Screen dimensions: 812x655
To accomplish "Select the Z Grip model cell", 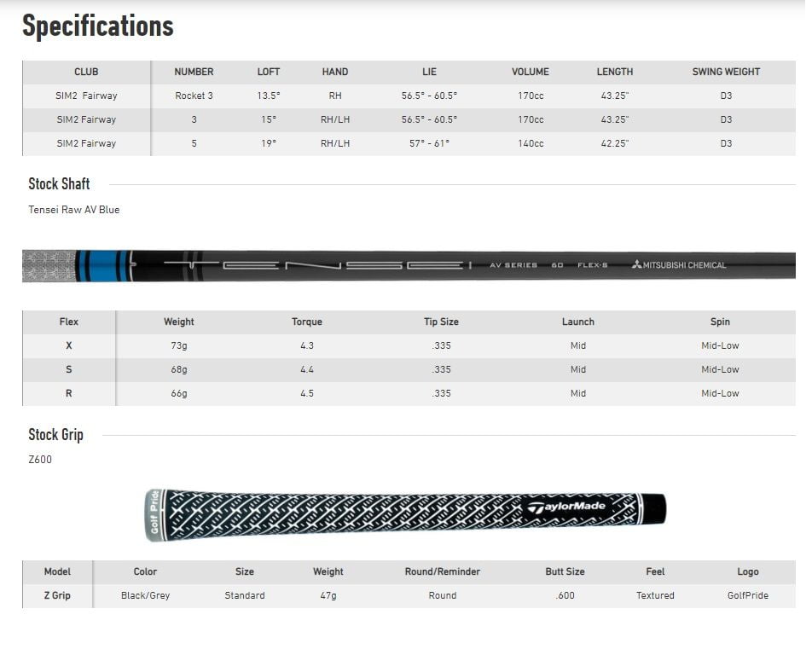I will pyautogui.click(x=57, y=595).
